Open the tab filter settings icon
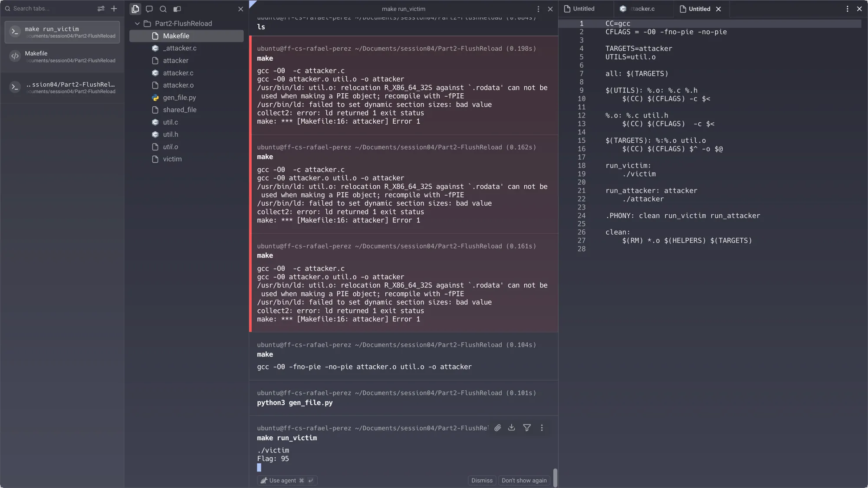Screen dimensions: 868x488 click(101, 9)
